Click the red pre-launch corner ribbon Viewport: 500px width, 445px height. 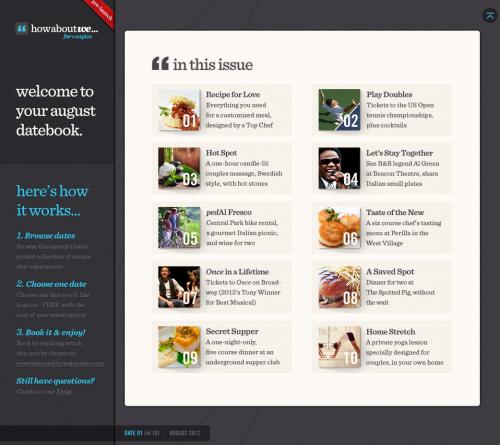point(100,12)
